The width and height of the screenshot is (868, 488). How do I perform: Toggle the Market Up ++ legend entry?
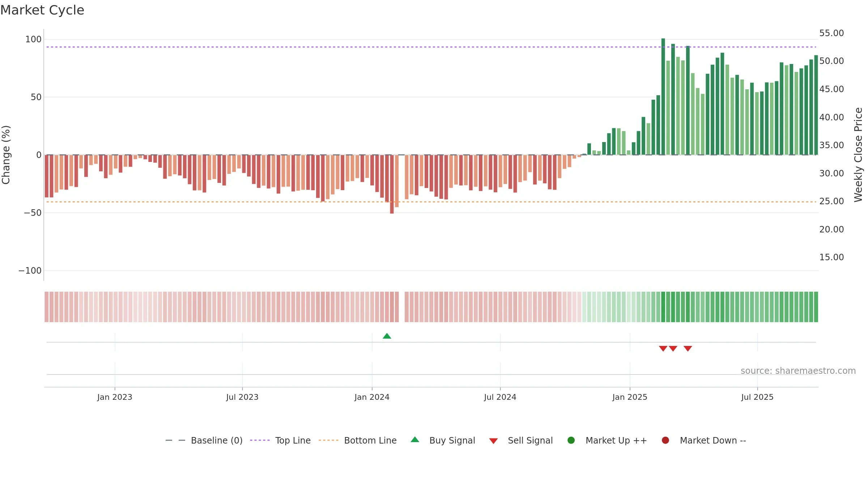point(607,440)
